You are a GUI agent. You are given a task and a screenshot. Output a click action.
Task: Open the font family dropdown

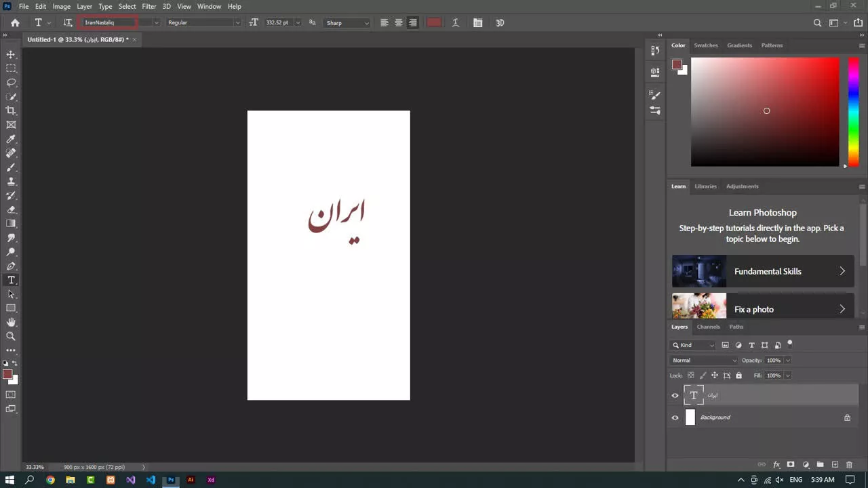pyautogui.click(x=156, y=22)
